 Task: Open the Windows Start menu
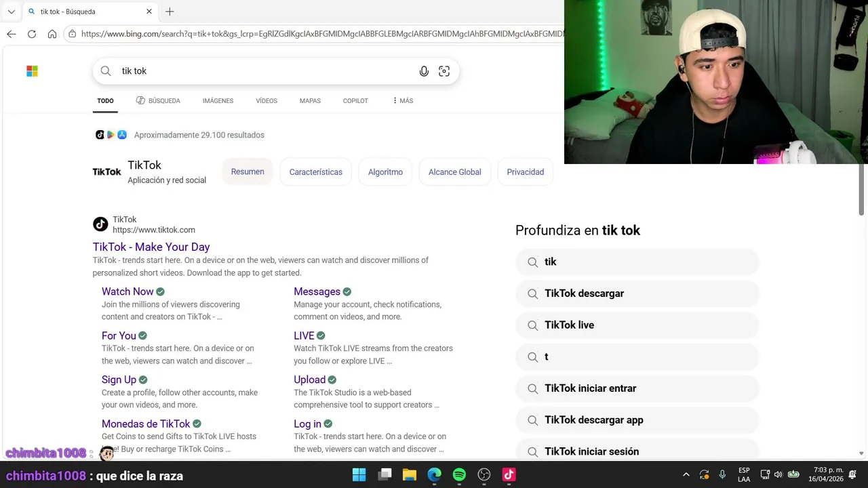(x=359, y=474)
